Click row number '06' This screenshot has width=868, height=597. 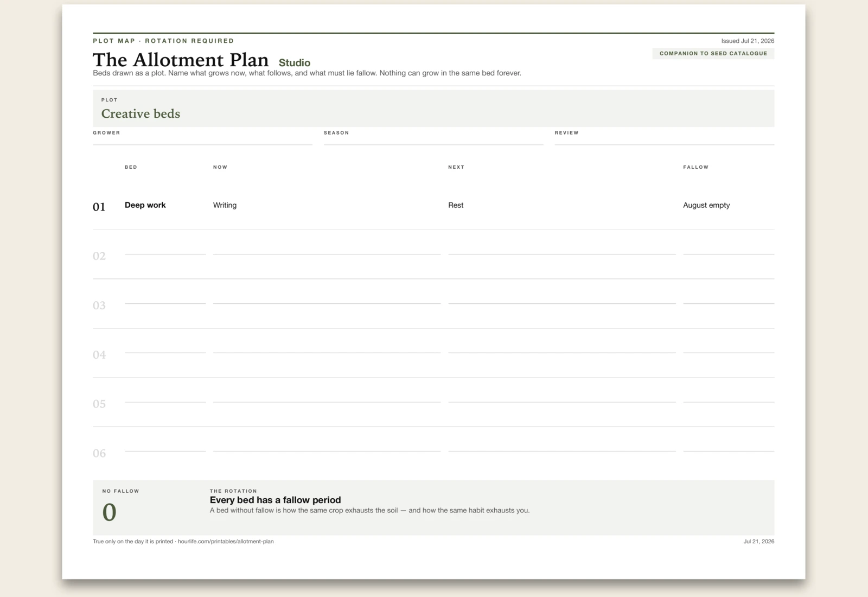click(99, 453)
